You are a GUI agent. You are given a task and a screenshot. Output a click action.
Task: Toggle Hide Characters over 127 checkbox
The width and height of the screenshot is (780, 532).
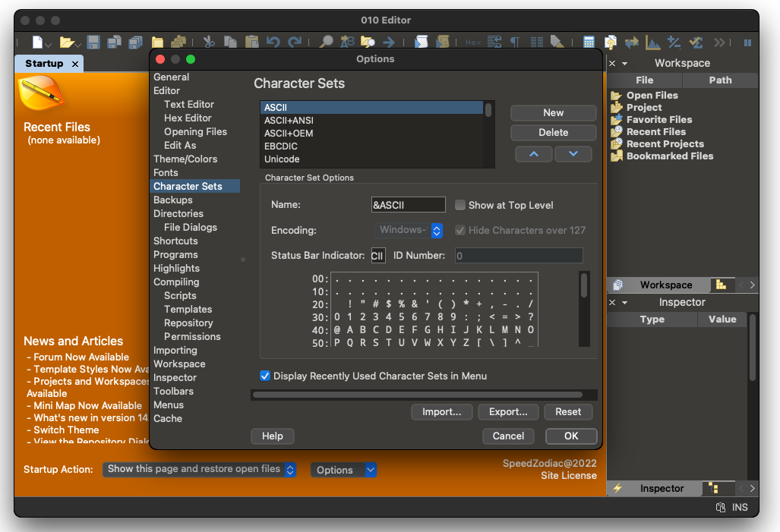[460, 230]
